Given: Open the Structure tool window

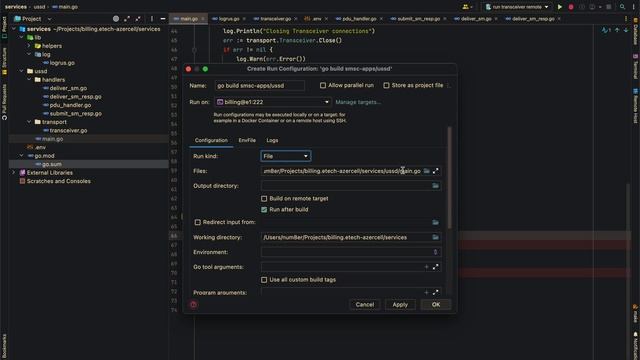Looking at the screenshot, I should [4, 61].
